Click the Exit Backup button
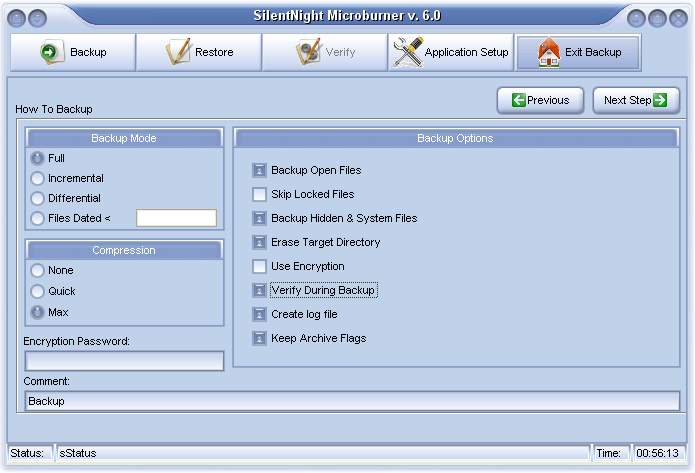The image size is (695, 473). point(578,52)
